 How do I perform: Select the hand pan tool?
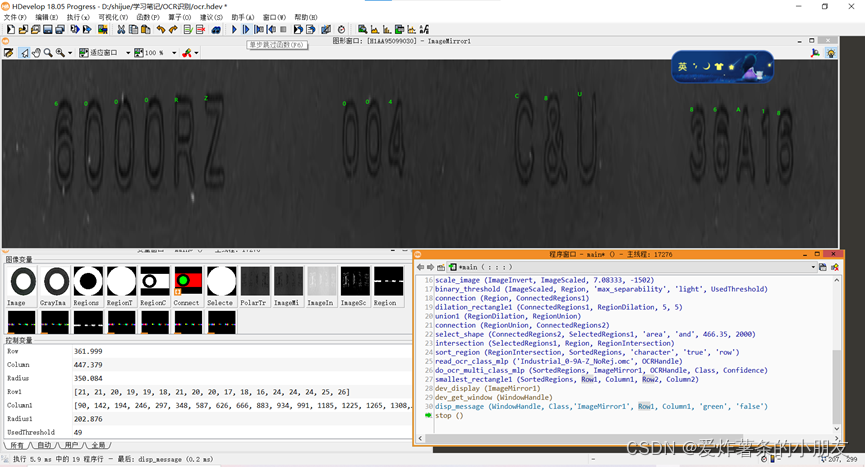[x=36, y=52]
